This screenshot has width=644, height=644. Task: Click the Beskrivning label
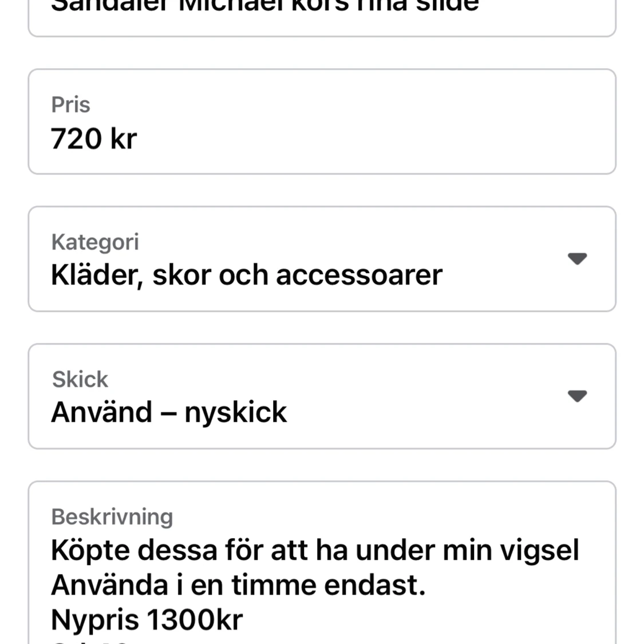[x=113, y=516]
